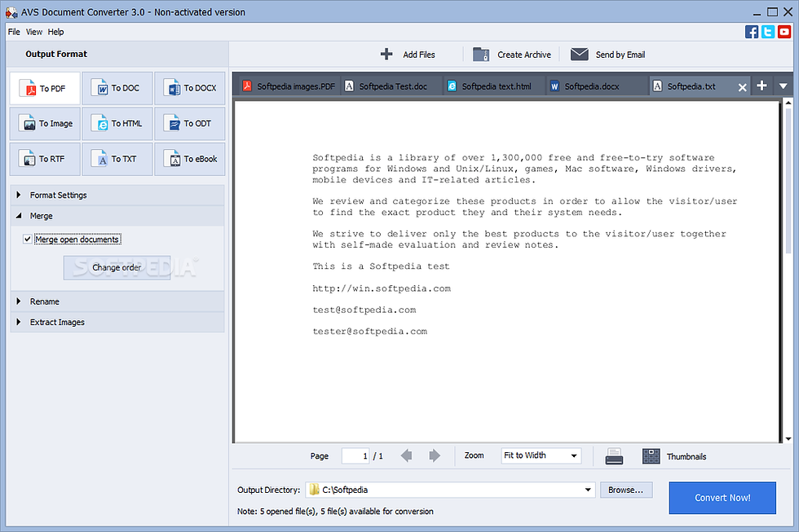
Task: Choose the To DOC output format
Action: point(117,88)
